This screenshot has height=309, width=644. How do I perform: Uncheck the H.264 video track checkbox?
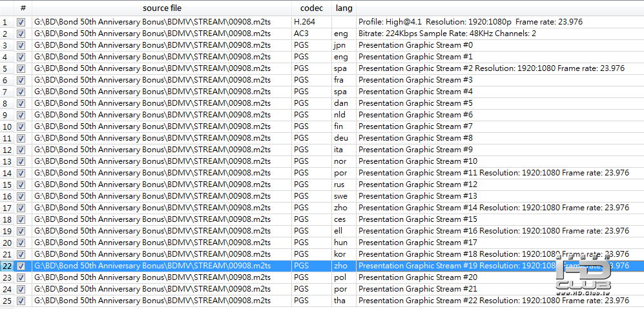click(21, 22)
